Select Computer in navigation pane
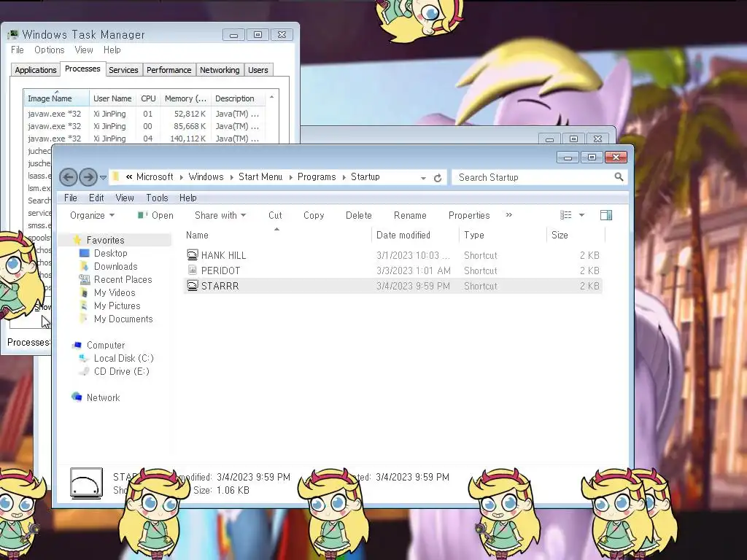Screen dimensions: 747x560 point(106,345)
